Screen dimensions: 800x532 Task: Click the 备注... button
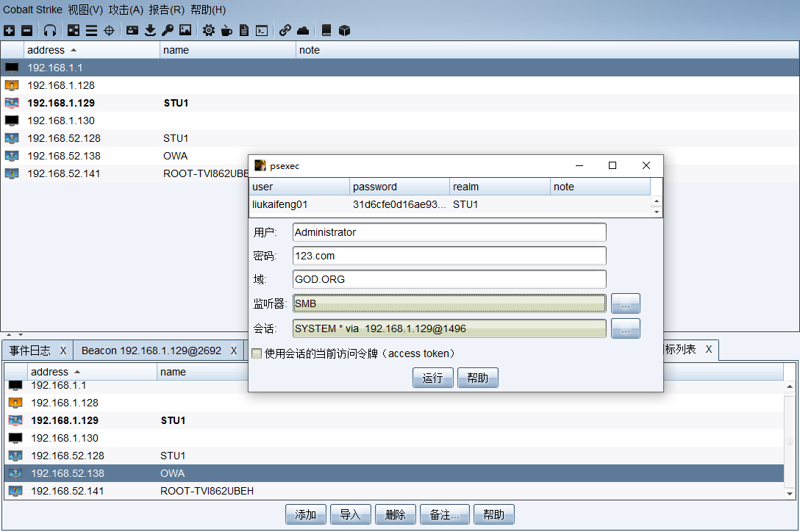pyautogui.click(x=444, y=514)
